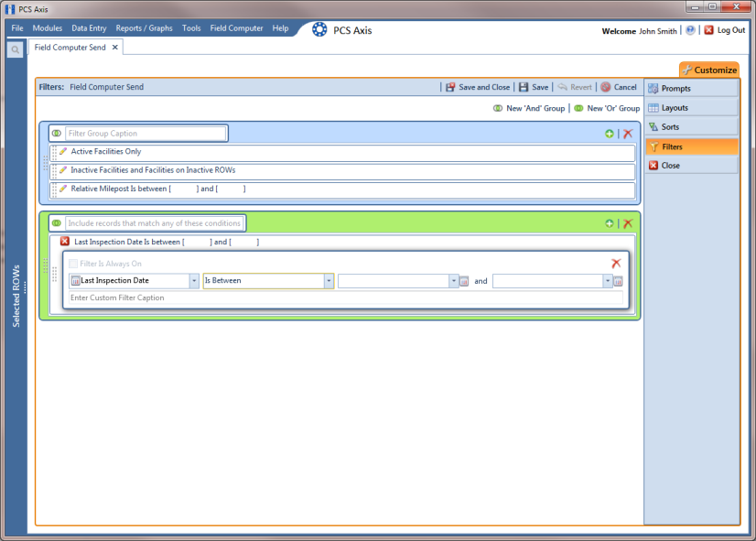Open calendar picker for first date field
756x541 pixels.
[464, 281]
